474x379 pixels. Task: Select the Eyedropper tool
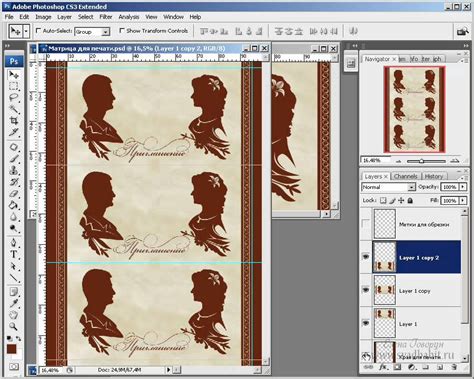click(x=14, y=303)
